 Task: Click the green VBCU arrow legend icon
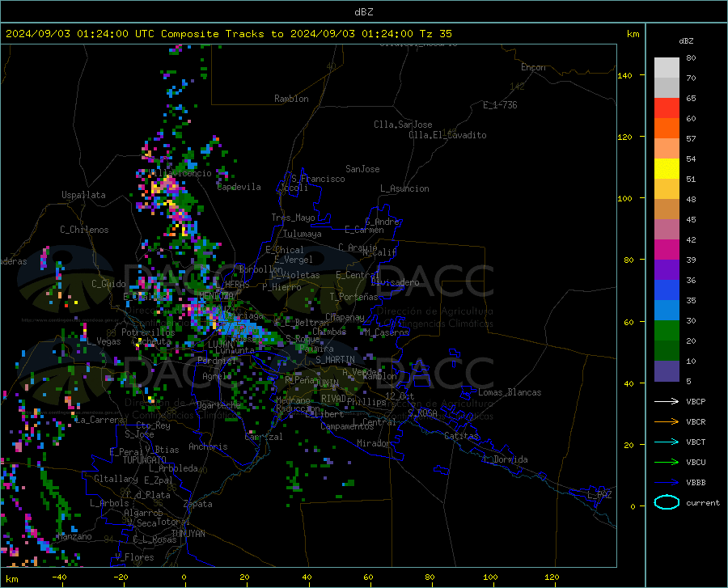[667, 463]
